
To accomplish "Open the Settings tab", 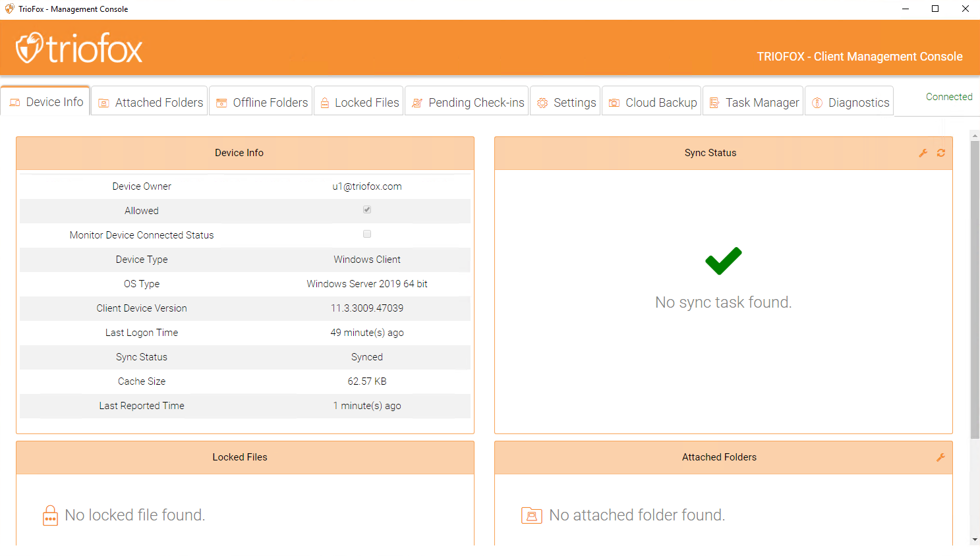I will click(x=565, y=102).
